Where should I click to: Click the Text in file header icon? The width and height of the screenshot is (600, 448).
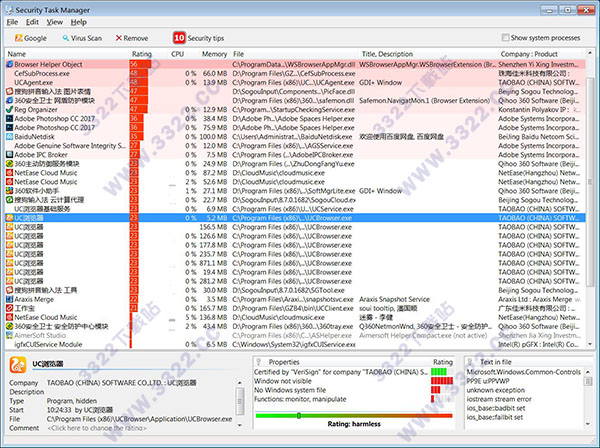coord(470,362)
